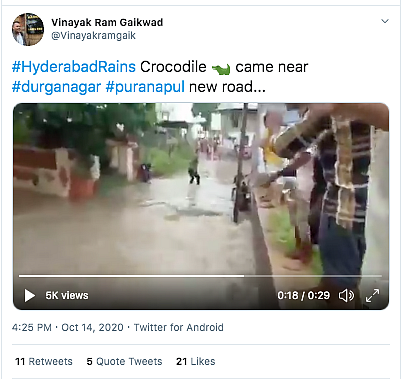
Task: Open the Vinayak Ram Gaikwad display name
Action: point(107,22)
